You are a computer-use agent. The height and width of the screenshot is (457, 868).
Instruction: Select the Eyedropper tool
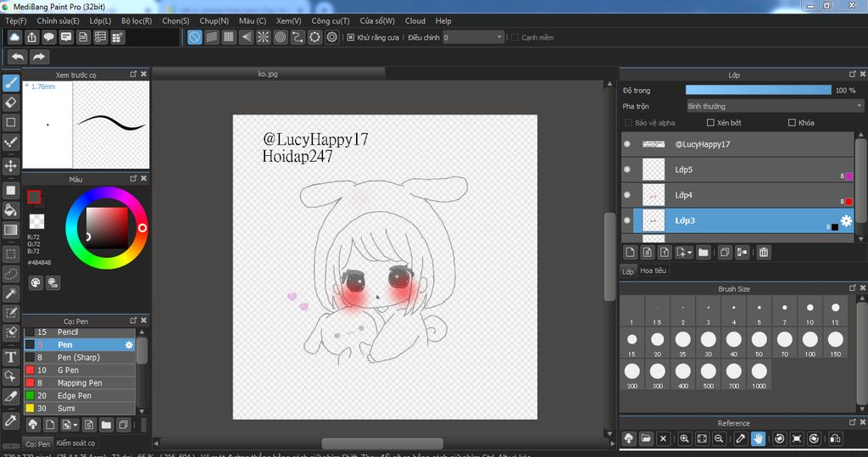(x=10, y=421)
